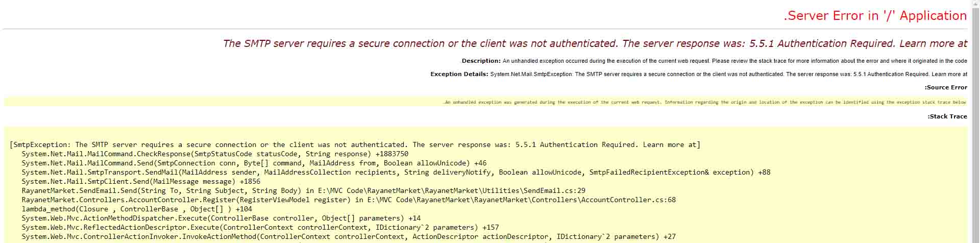
Task: Click the italic SMTP error message headline
Action: 595,44
